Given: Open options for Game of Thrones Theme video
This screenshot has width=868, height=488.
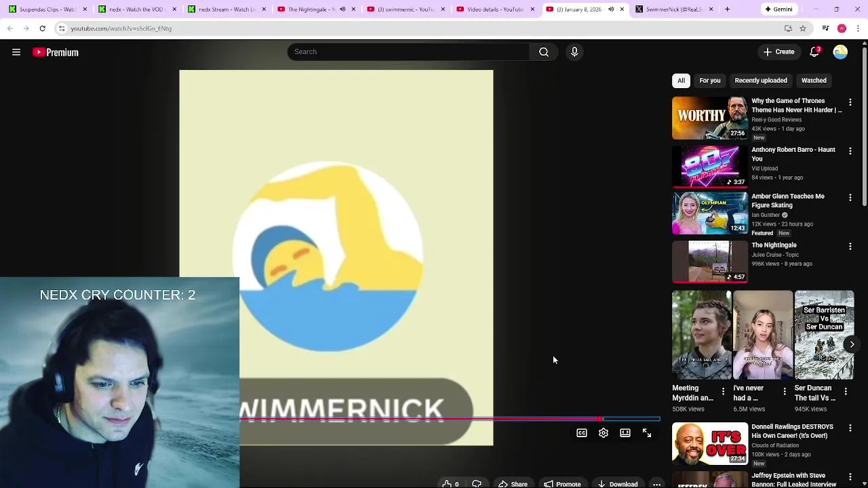Looking at the screenshot, I should (x=850, y=102).
